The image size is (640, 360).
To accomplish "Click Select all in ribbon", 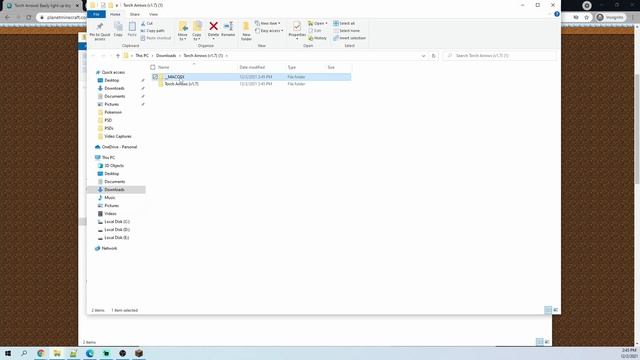I will [344, 23].
